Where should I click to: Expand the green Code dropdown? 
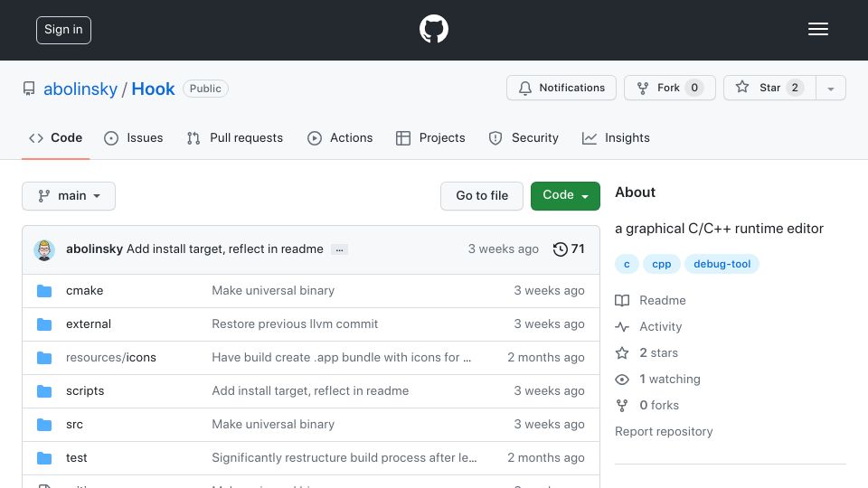[x=565, y=196]
